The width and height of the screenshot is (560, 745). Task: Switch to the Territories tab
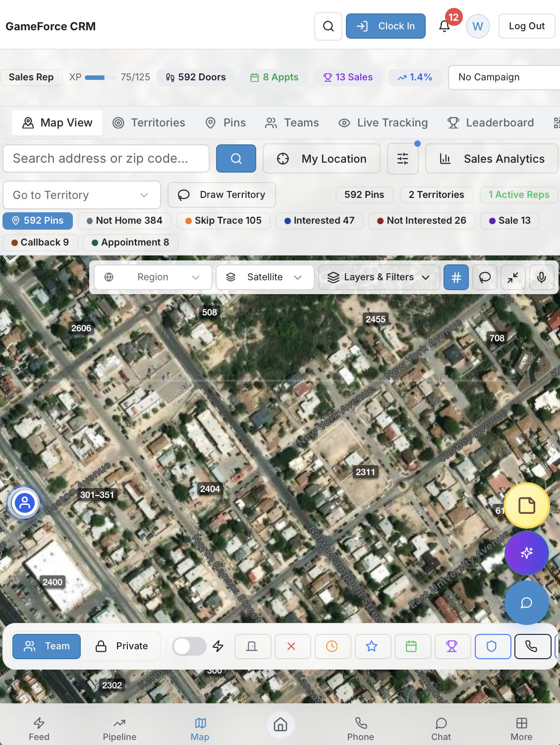149,123
